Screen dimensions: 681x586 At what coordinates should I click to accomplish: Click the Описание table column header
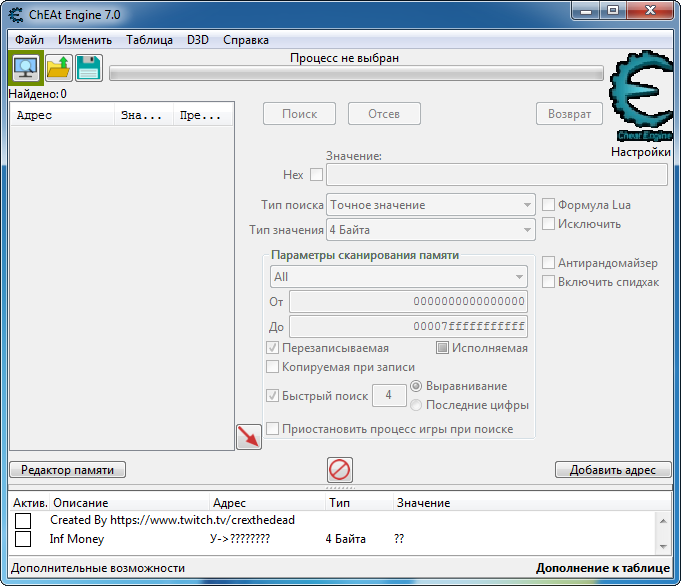(x=129, y=503)
